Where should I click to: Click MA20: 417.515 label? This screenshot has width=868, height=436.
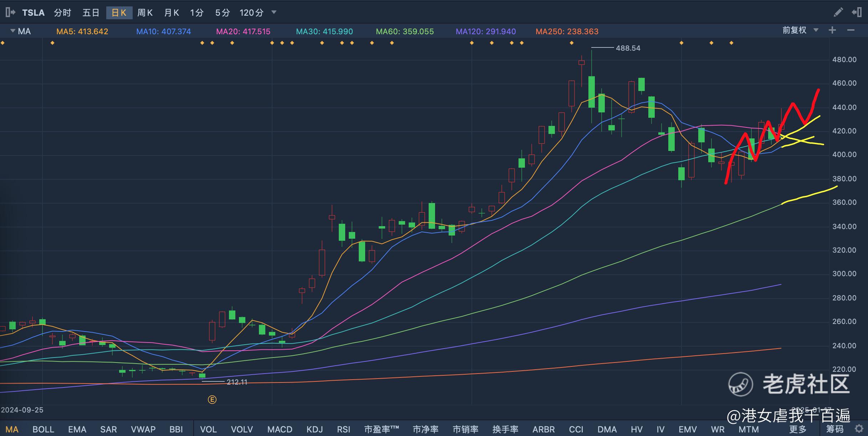243,31
